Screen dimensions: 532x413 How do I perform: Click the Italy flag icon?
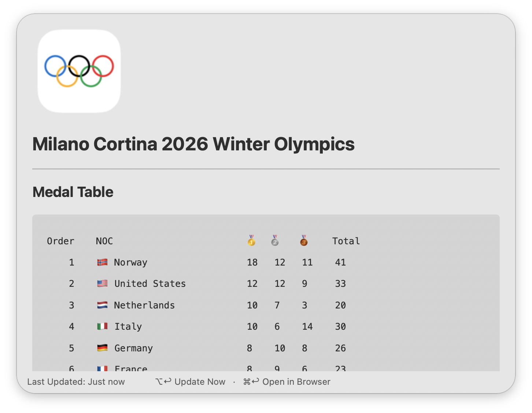pyautogui.click(x=102, y=326)
